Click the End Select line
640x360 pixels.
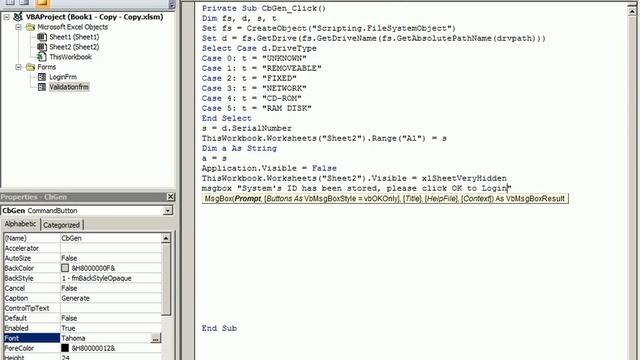point(227,118)
